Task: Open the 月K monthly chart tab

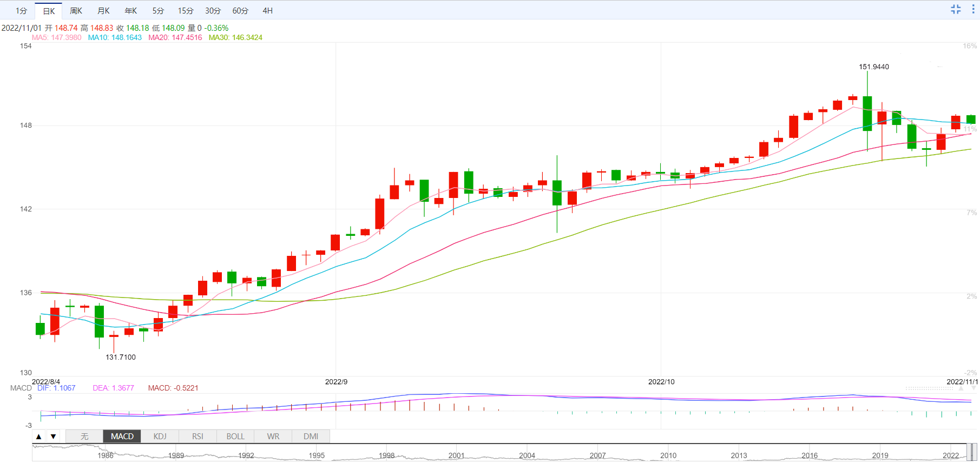Action: (x=103, y=11)
